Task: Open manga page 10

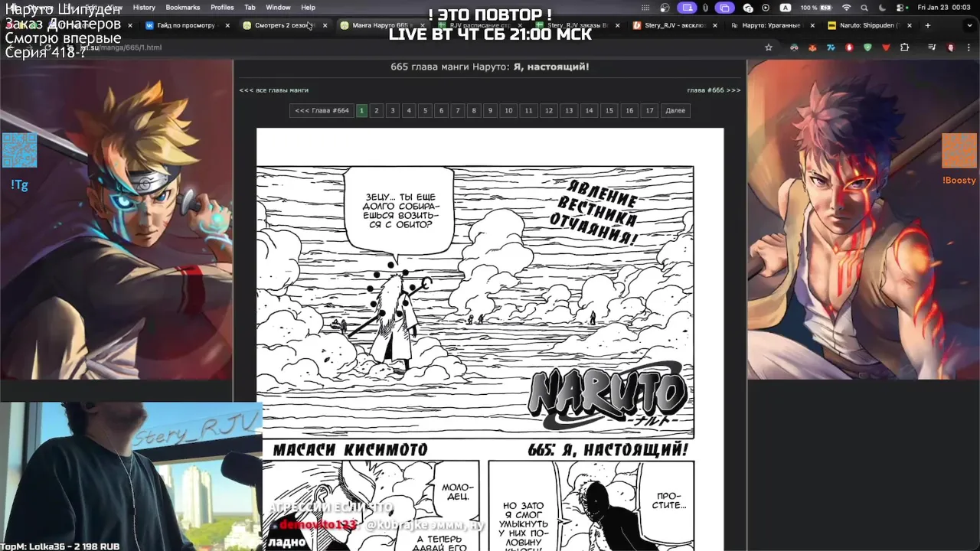Action: pyautogui.click(x=508, y=111)
